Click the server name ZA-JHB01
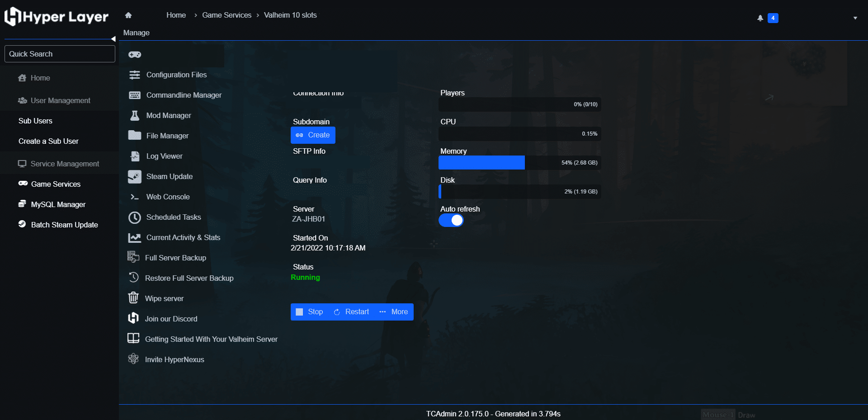 pyautogui.click(x=308, y=219)
